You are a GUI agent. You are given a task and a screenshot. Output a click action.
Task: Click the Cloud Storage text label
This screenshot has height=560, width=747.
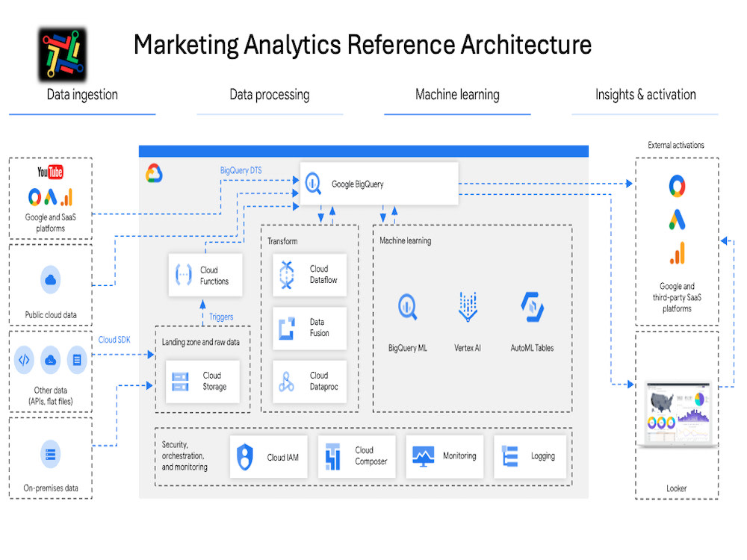pyautogui.click(x=214, y=381)
